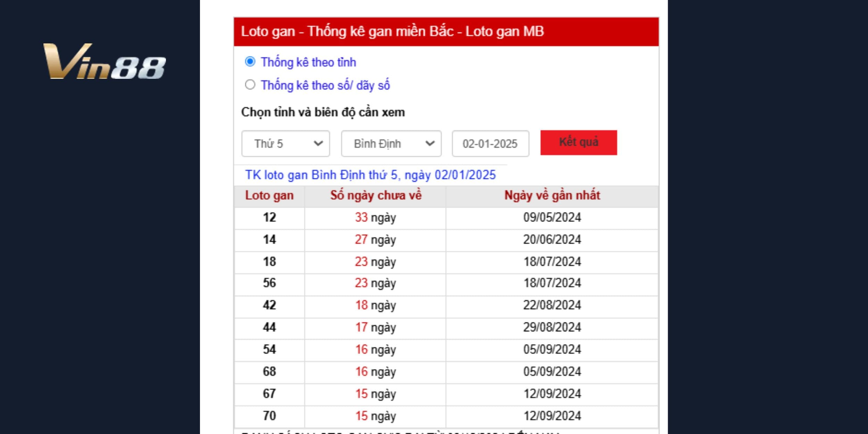Click date 12/09/2024 in row 70
Viewport: 868px width, 434px height.
pos(552,416)
